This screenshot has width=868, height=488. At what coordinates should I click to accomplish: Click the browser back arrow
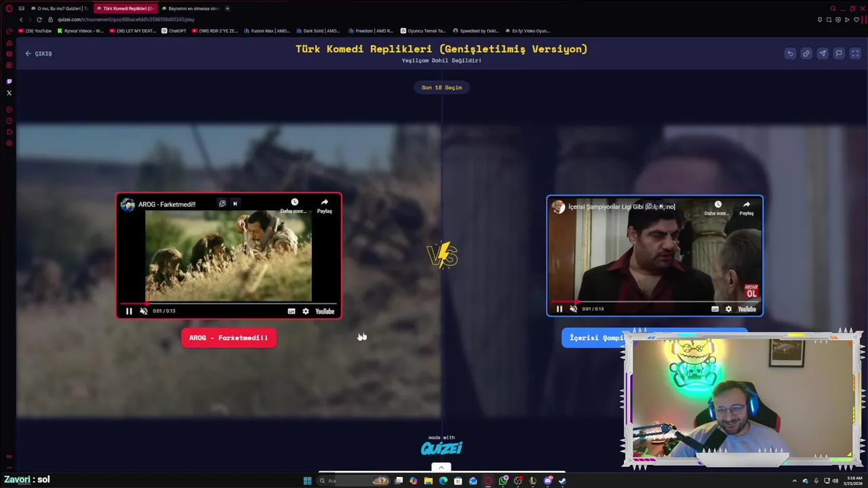20,20
